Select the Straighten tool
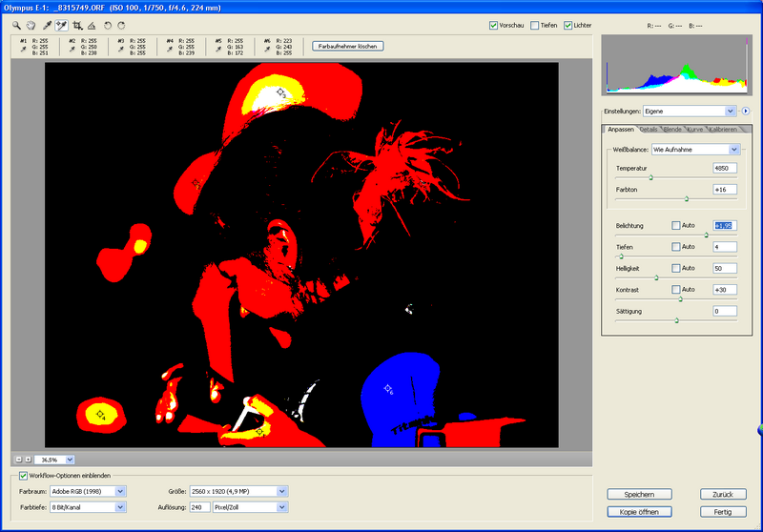Image resolution: width=763 pixels, height=532 pixels. coord(91,25)
